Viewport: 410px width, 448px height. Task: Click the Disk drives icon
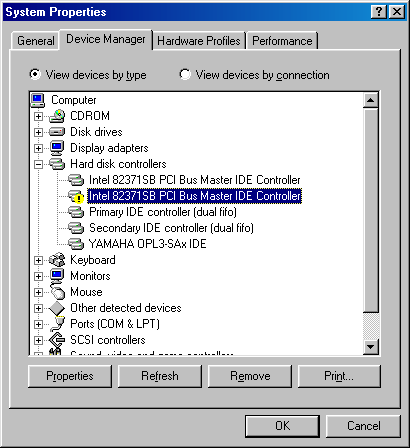pos(57,132)
